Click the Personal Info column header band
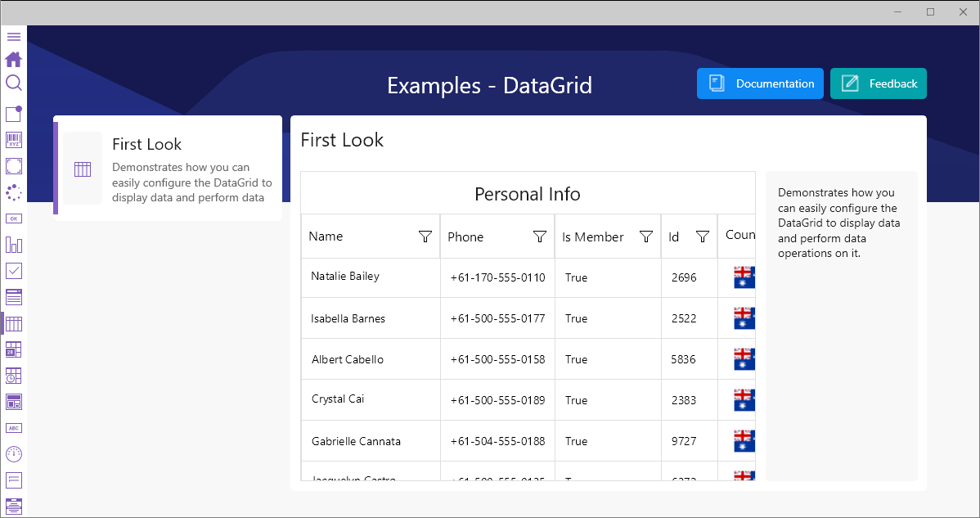 [x=528, y=194]
